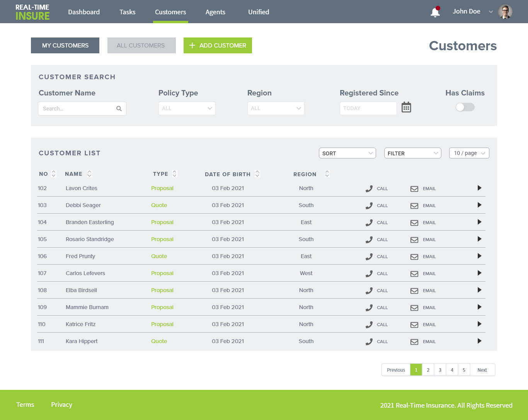Click the ADD CUSTOMER button

tap(218, 45)
